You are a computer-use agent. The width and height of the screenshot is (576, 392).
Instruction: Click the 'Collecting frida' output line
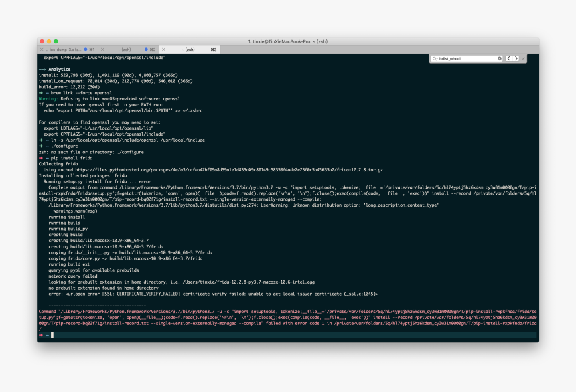[x=58, y=164]
